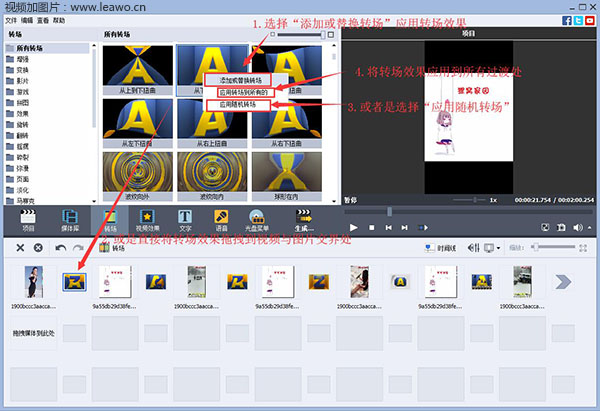Open the 项目 (Project) panel icon
600x411 pixels.
click(x=28, y=220)
